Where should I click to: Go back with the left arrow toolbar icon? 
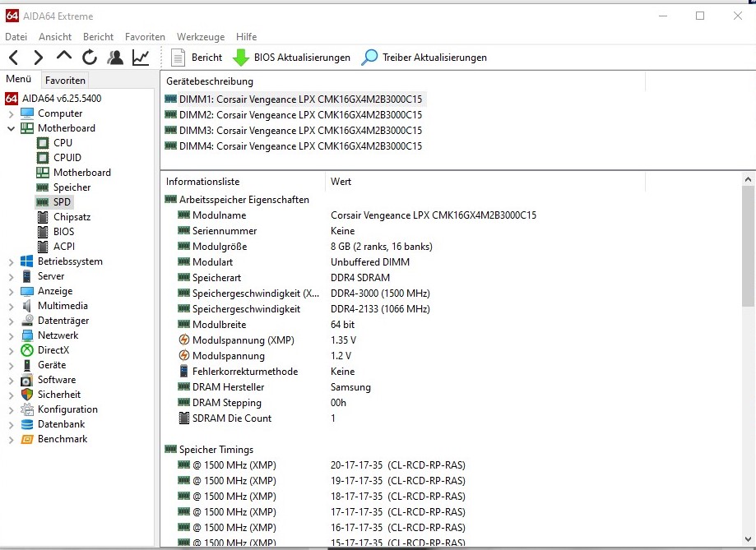(x=13, y=58)
